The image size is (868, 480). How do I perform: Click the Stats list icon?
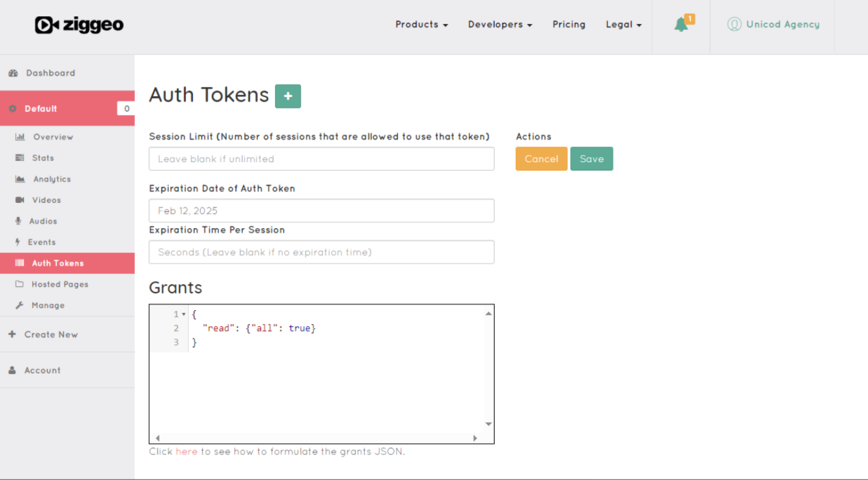pyautogui.click(x=19, y=158)
